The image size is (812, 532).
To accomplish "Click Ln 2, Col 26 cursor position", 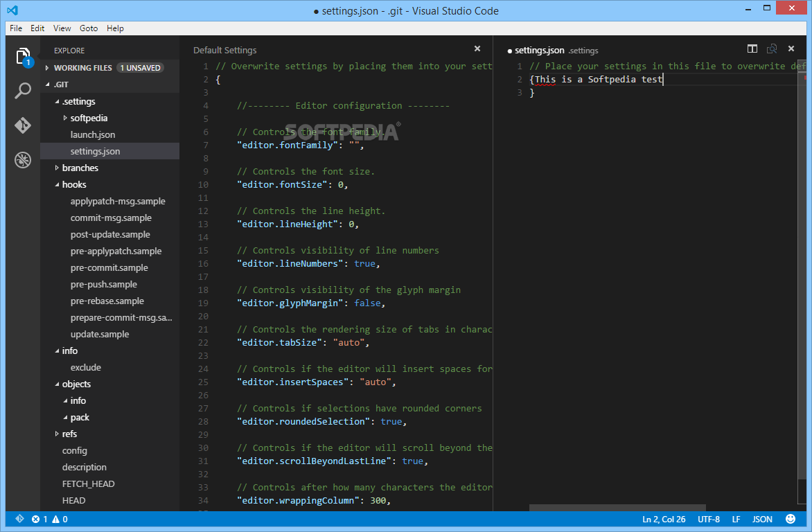I will [663, 519].
